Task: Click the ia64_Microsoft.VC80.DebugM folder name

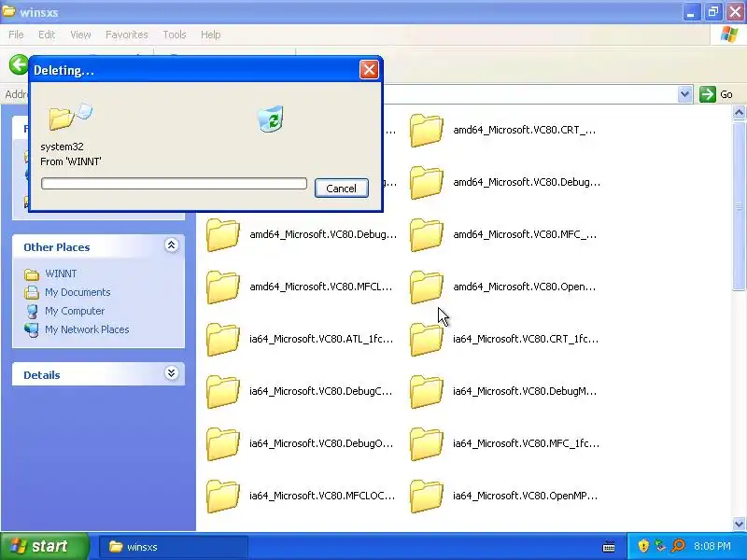Action: coord(525,391)
